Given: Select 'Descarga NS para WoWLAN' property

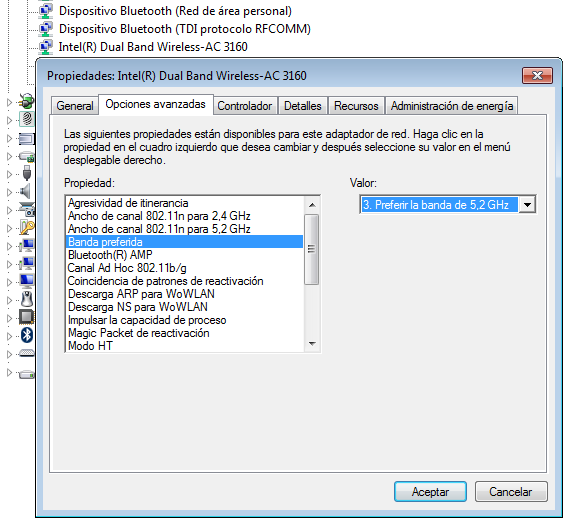Looking at the screenshot, I should click(184, 307).
